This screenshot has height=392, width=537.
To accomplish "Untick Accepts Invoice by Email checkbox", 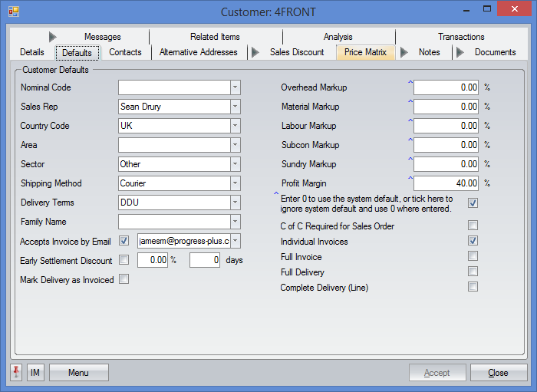I will [x=124, y=241].
